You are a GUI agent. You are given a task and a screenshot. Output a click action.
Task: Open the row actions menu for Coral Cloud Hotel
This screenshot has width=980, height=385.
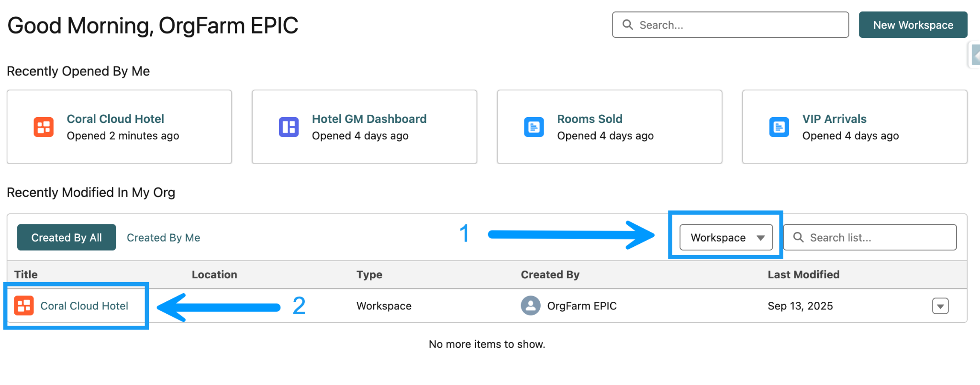coord(940,306)
